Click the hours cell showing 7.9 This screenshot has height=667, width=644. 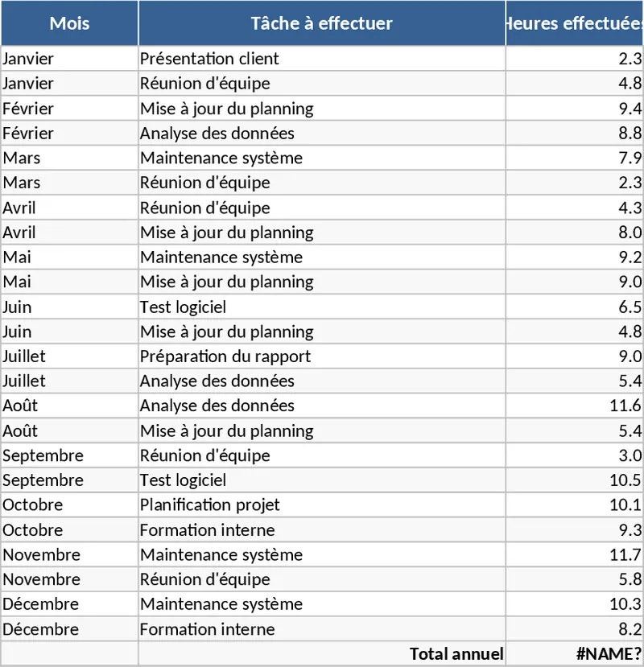pyautogui.click(x=574, y=158)
